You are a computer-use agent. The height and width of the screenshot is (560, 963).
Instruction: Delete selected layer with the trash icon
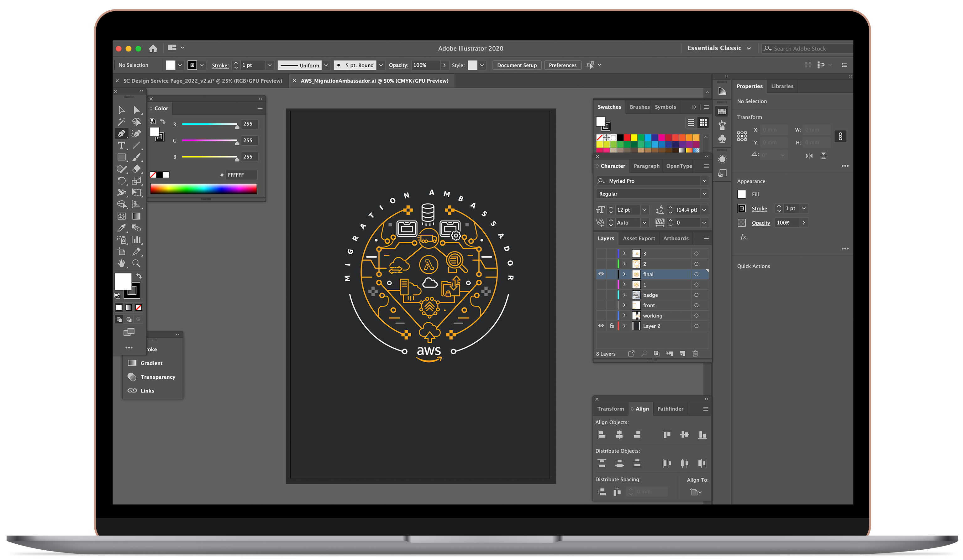695,354
